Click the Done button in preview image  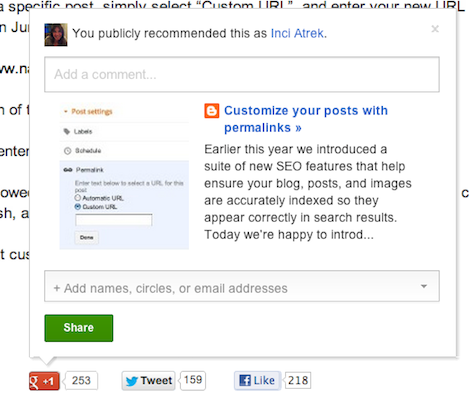point(86,237)
